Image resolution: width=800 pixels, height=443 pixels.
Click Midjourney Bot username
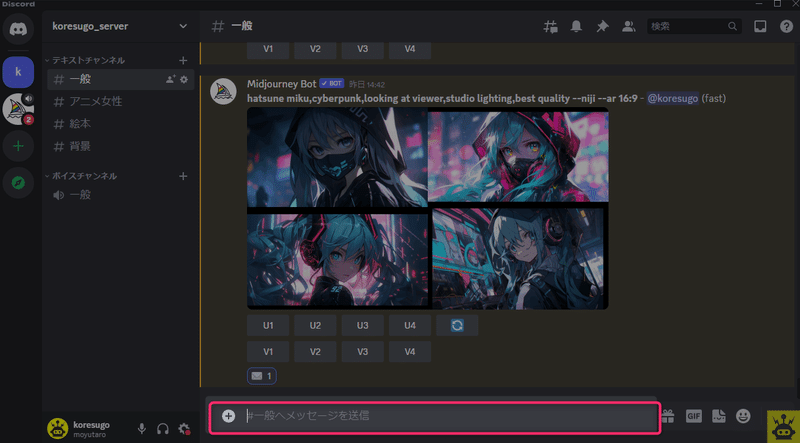(x=282, y=84)
